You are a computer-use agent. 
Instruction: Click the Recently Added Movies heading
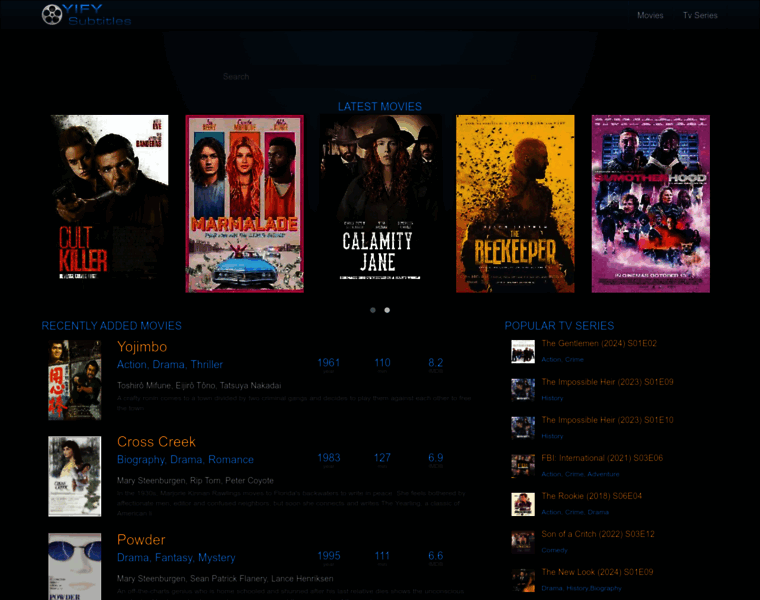(111, 326)
